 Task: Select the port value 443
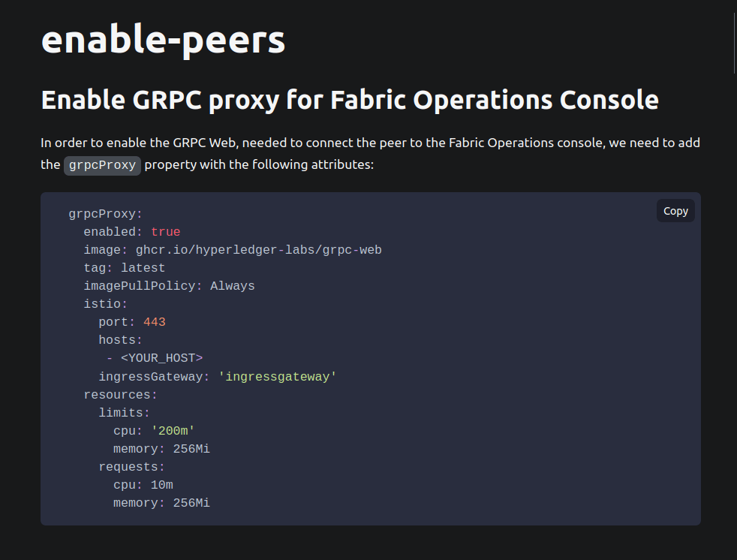[155, 321]
